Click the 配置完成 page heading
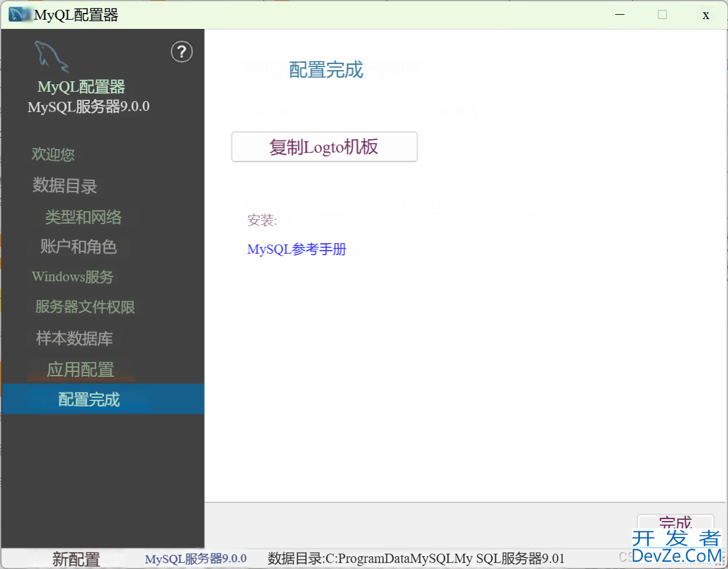This screenshot has height=569, width=728. pyautogui.click(x=326, y=70)
